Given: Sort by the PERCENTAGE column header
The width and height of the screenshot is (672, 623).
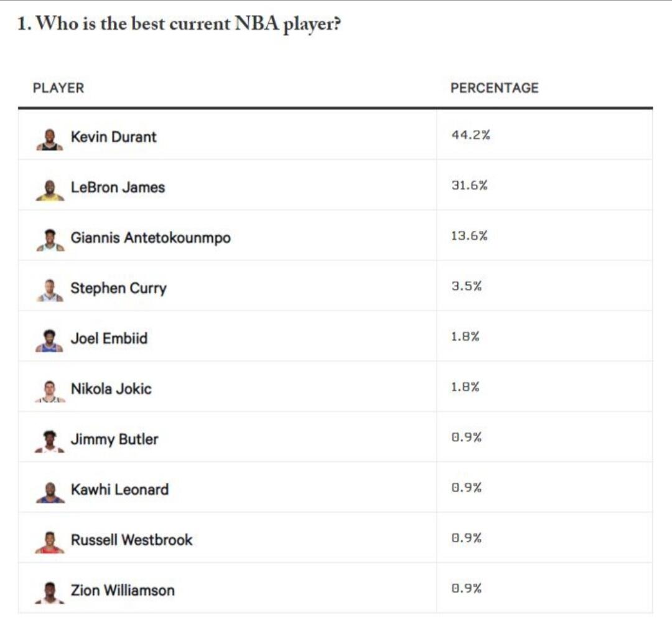Looking at the screenshot, I should pyautogui.click(x=494, y=88).
